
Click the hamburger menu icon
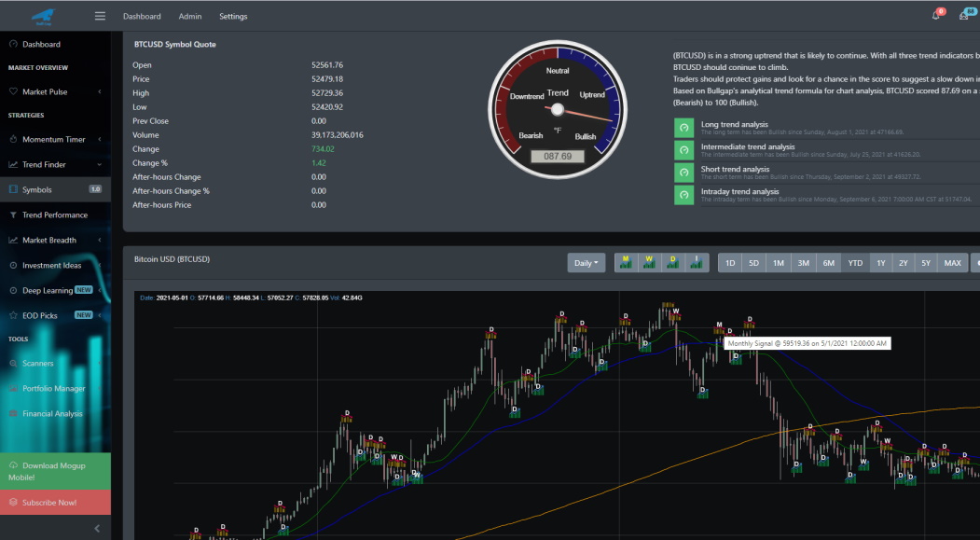click(x=100, y=16)
